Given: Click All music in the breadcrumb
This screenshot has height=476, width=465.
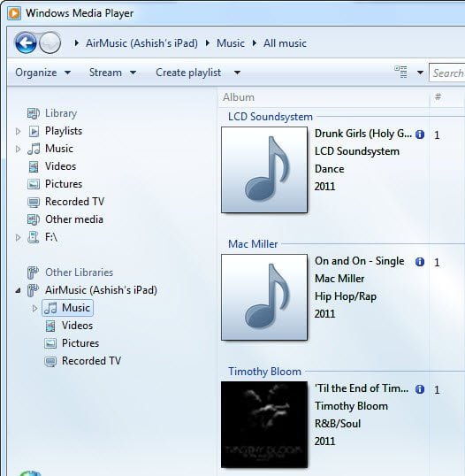Looking at the screenshot, I should tap(285, 43).
